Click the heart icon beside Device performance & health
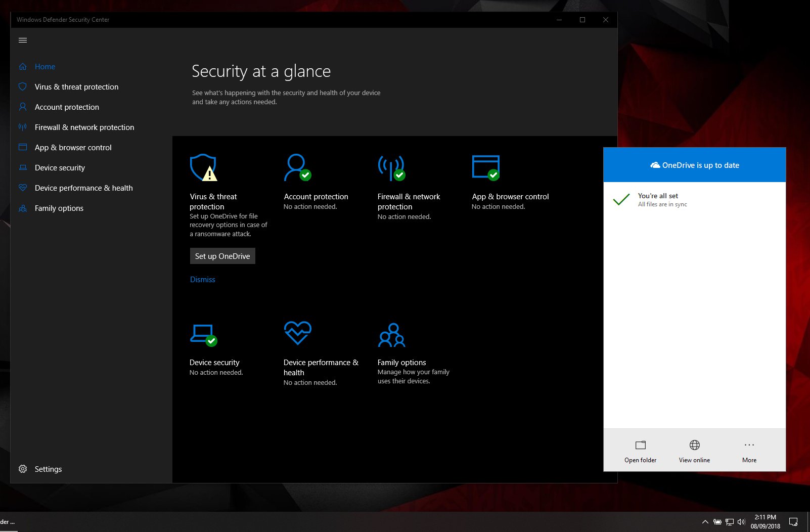The image size is (810, 532). 23,188
